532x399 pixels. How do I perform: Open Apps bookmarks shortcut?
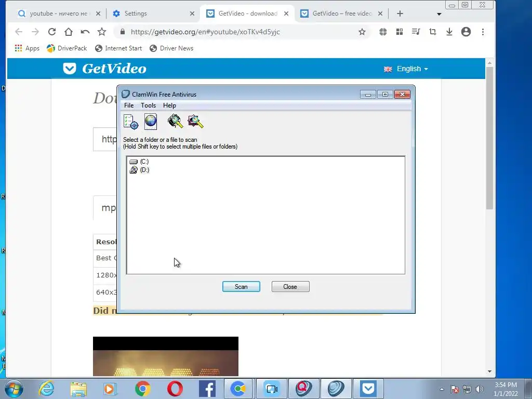tap(27, 48)
